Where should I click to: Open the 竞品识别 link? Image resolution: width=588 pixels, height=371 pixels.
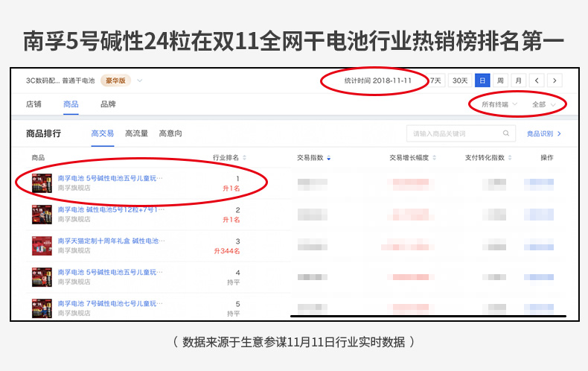tap(544, 133)
